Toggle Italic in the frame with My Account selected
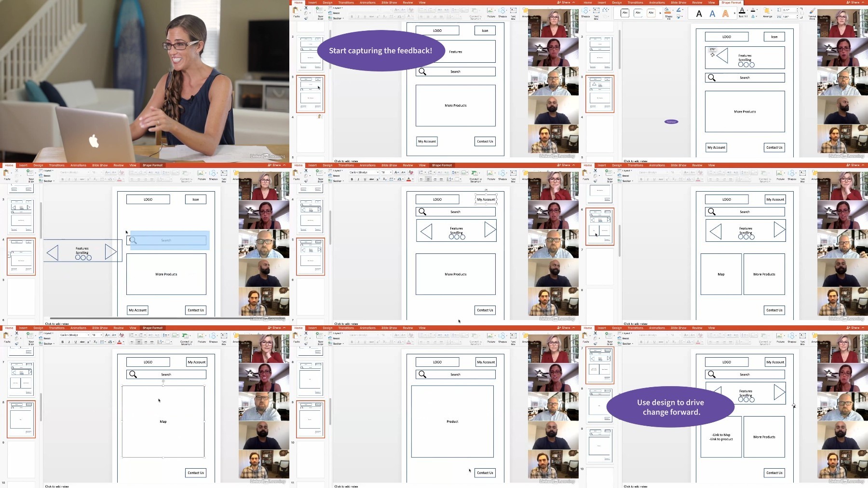 358,179
